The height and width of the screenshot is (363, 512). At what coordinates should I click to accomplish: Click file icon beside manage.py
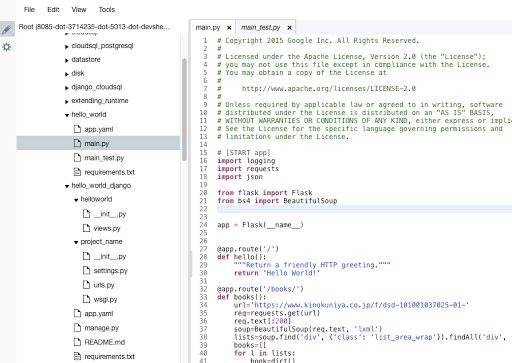pos(77,328)
